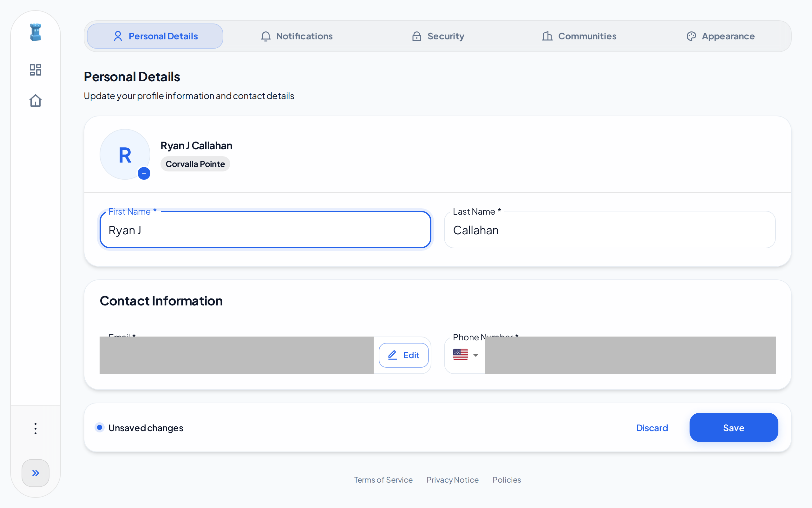The height and width of the screenshot is (508, 812).
Task: Open the Appearance tab
Action: (x=720, y=36)
